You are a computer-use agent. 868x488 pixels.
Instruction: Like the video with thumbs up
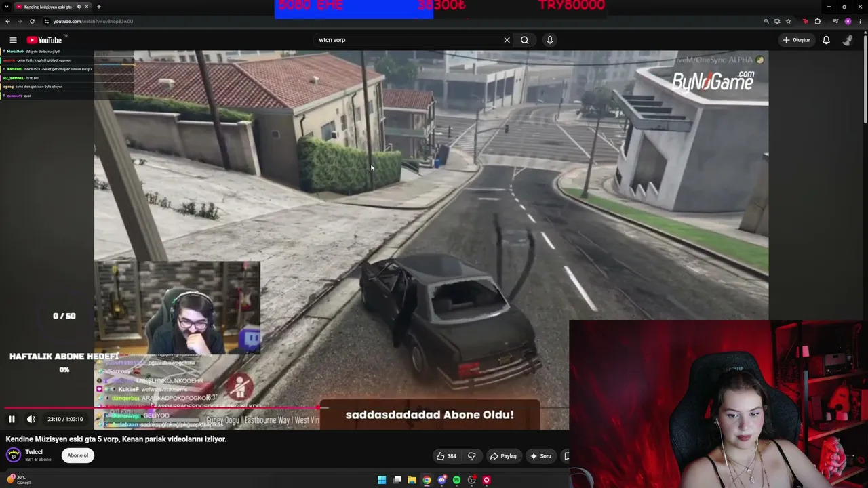447,456
